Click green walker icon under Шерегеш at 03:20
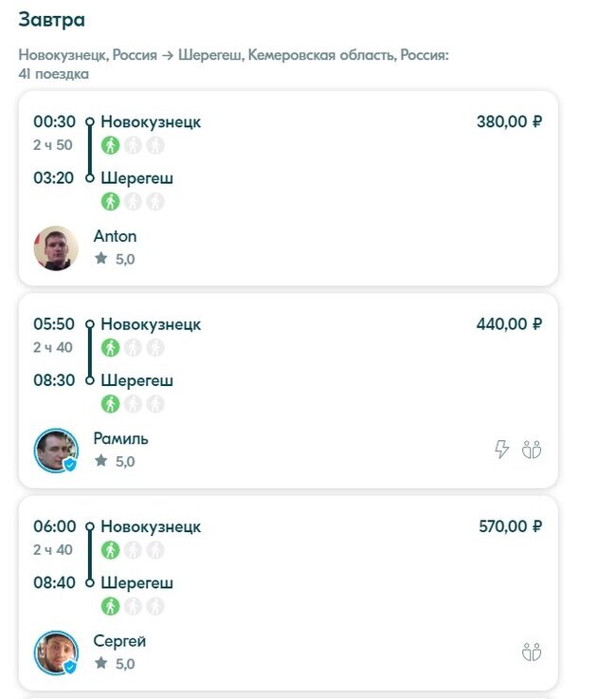The image size is (616, 699). coord(111,201)
